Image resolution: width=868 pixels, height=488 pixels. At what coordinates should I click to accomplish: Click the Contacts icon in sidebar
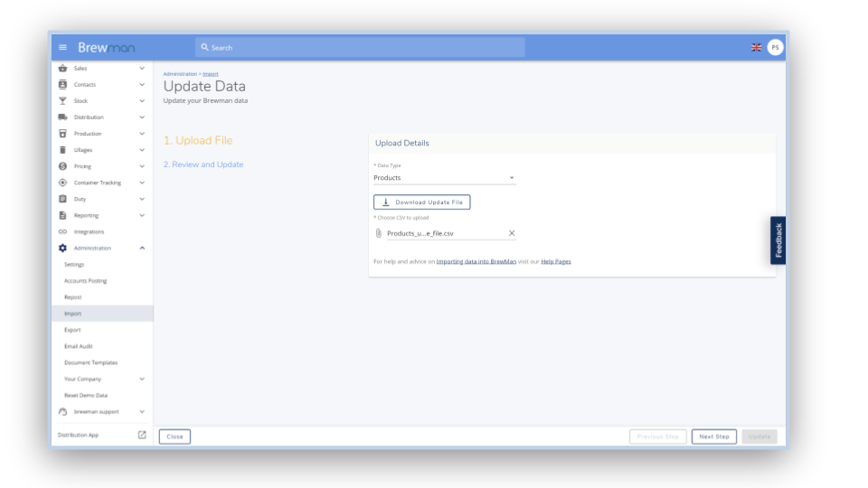point(62,85)
